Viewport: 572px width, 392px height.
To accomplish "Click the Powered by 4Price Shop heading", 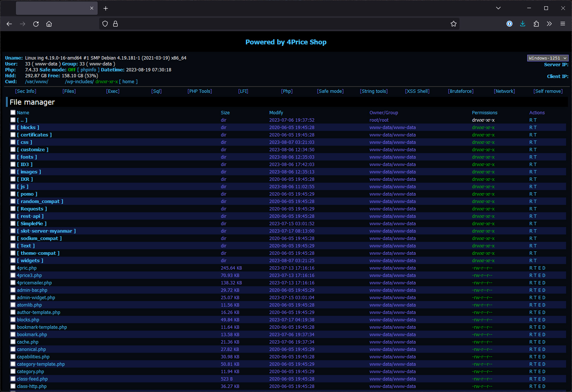I will (x=286, y=42).
